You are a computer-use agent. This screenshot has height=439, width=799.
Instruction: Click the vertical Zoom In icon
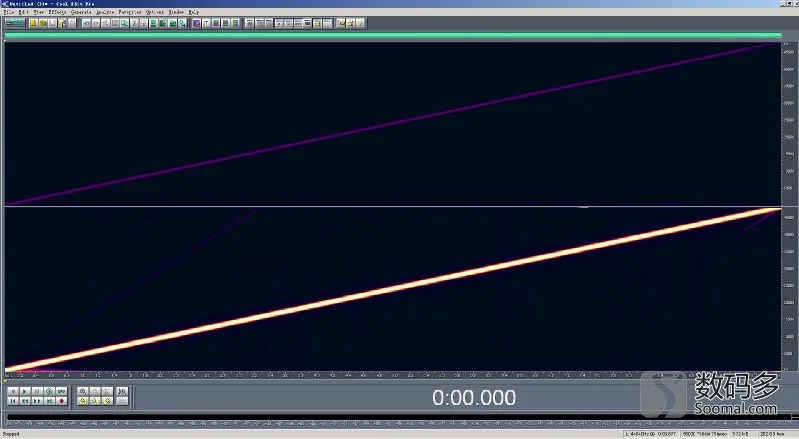pyautogui.click(x=122, y=391)
